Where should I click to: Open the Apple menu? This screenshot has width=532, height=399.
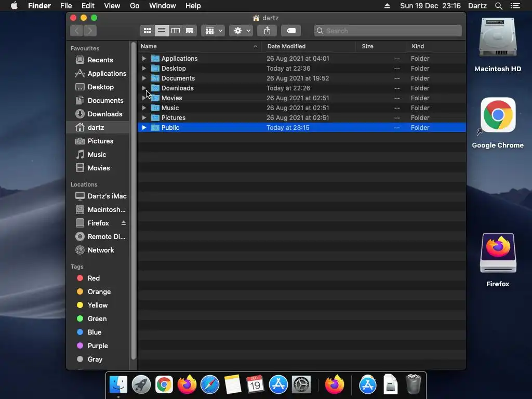click(14, 6)
